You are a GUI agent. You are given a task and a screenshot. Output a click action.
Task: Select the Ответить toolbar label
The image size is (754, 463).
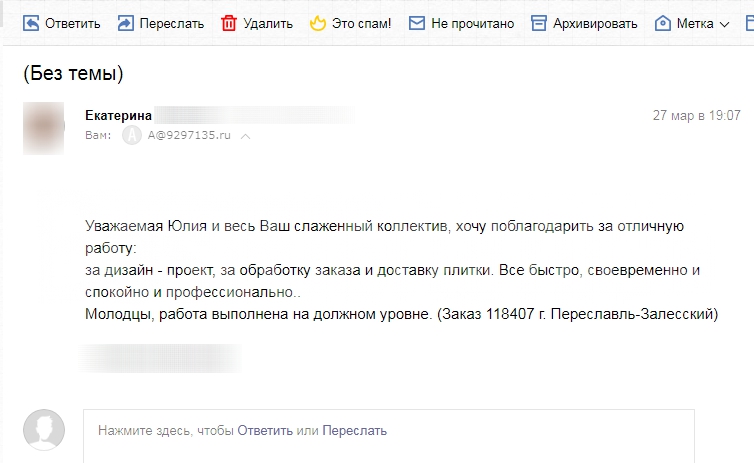[73, 24]
